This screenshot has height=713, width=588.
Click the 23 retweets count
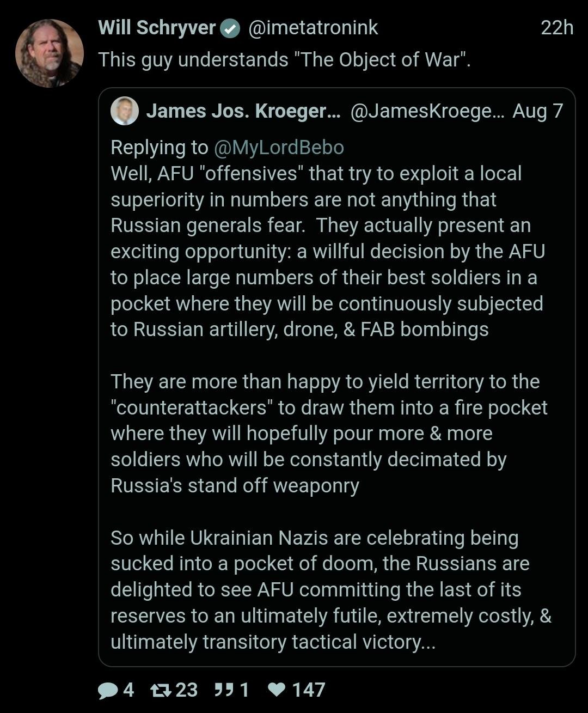tap(186, 691)
